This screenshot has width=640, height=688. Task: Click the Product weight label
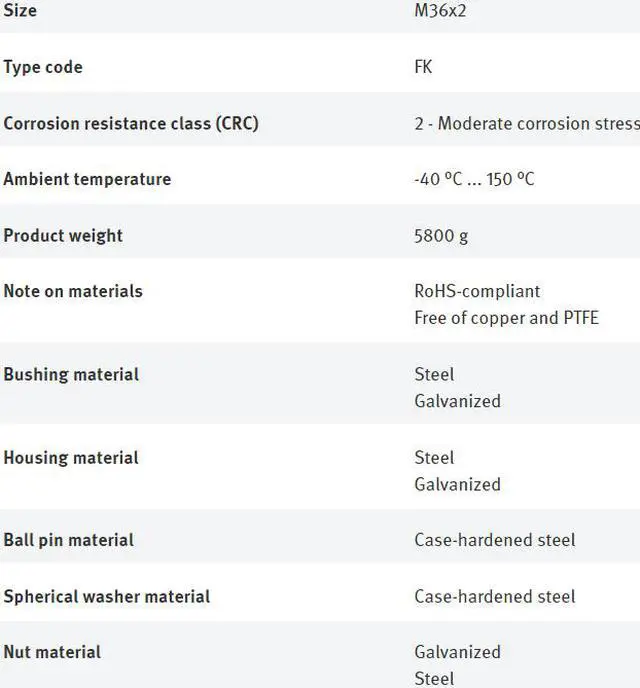tap(63, 235)
